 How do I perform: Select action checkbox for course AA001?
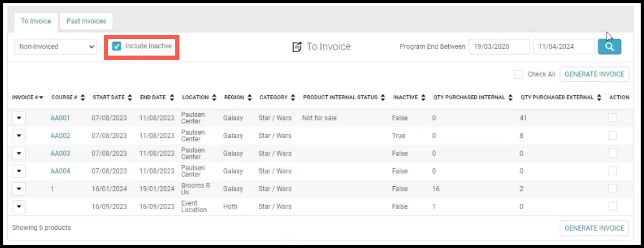point(612,118)
